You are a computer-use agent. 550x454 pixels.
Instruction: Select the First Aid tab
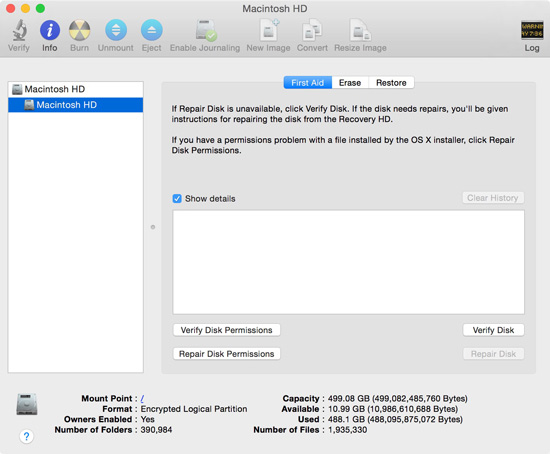click(308, 83)
